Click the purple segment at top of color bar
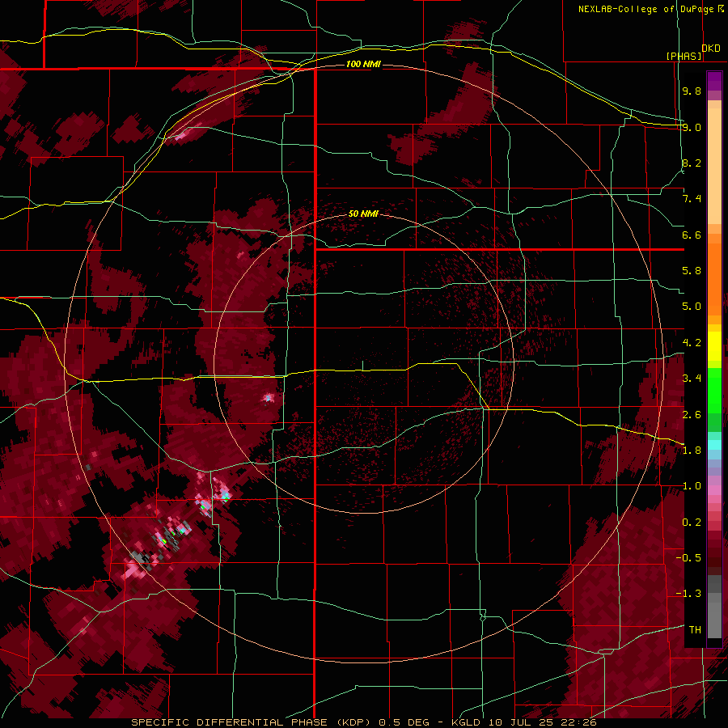The width and height of the screenshot is (728, 728). [714, 81]
